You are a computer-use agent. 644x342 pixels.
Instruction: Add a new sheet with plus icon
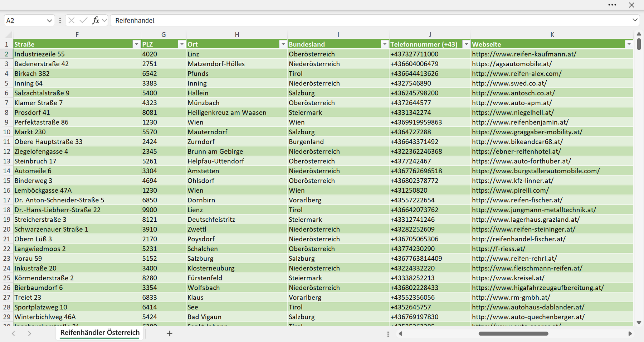point(170,333)
